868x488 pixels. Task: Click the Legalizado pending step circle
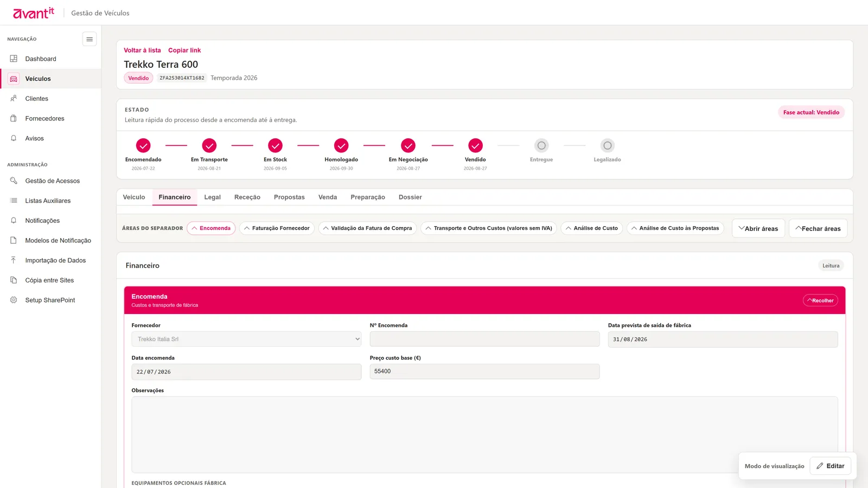click(x=608, y=145)
